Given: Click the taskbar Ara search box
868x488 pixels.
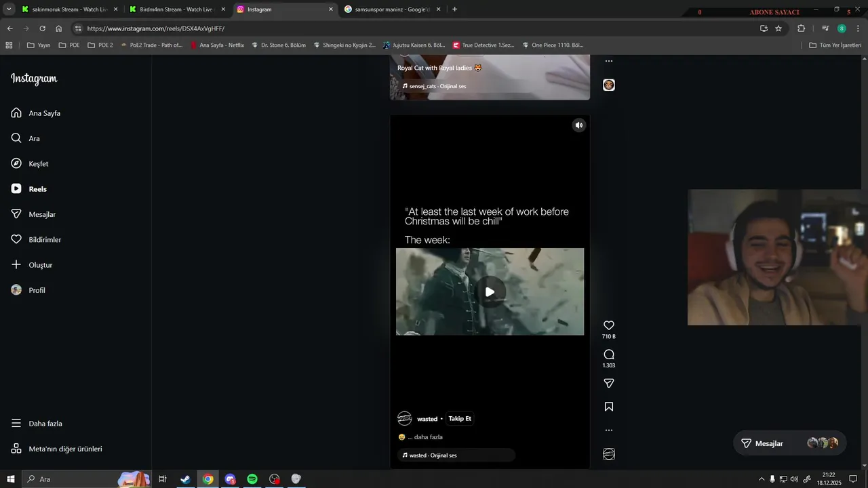Looking at the screenshot, I should click(x=86, y=479).
